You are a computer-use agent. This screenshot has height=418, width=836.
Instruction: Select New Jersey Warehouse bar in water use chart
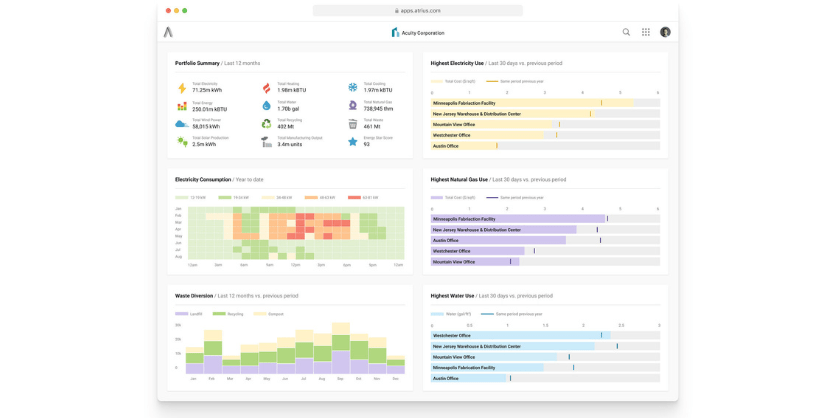pyautogui.click(x=512, y=346)
